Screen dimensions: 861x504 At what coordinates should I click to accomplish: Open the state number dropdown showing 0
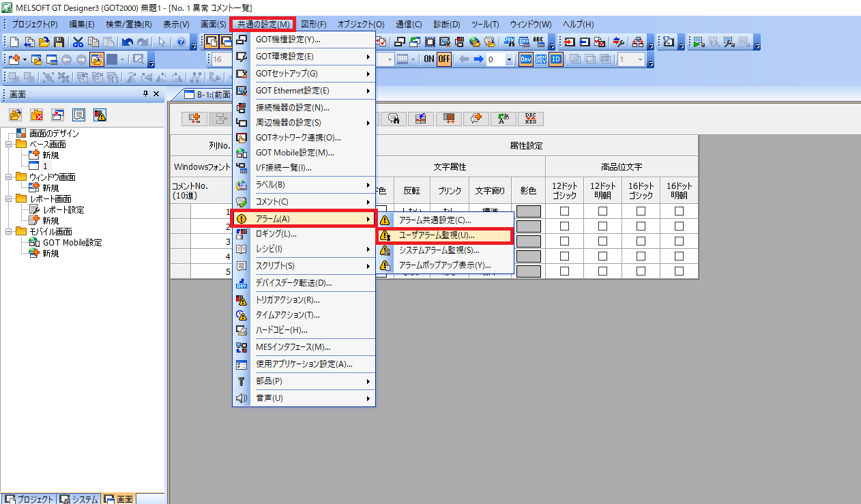(x=509, y=59)
